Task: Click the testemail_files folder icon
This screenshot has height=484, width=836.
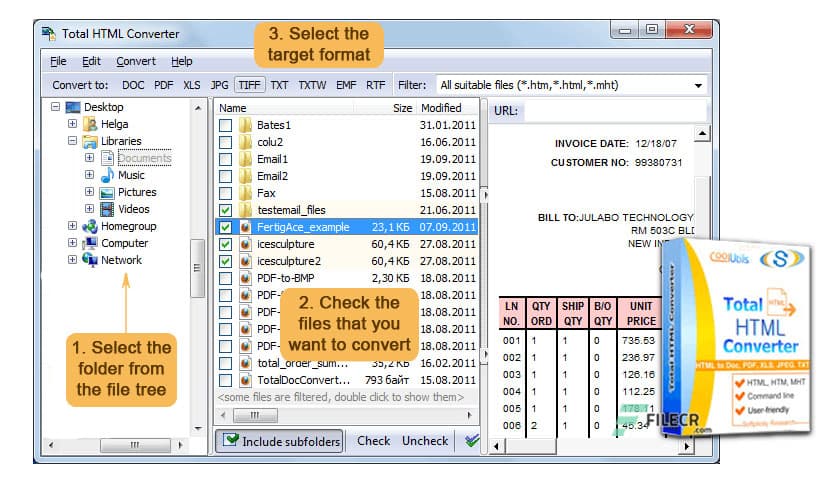Action: (245, 210)
